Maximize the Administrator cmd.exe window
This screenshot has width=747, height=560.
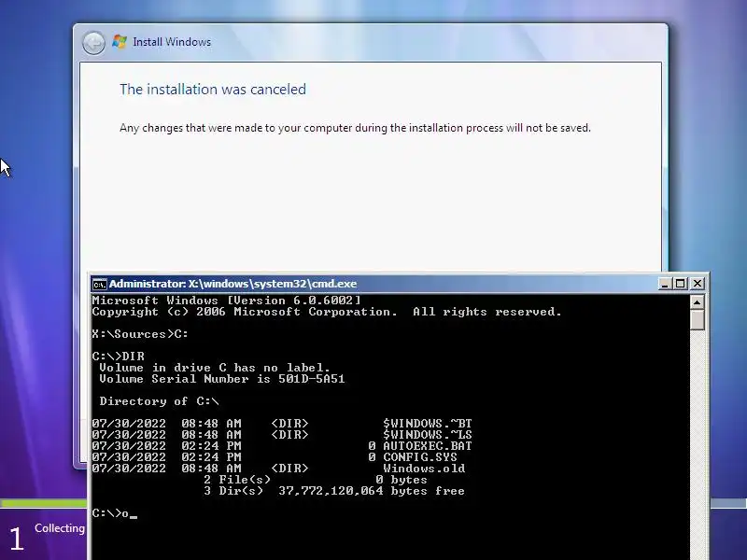[x=681, y=284]
